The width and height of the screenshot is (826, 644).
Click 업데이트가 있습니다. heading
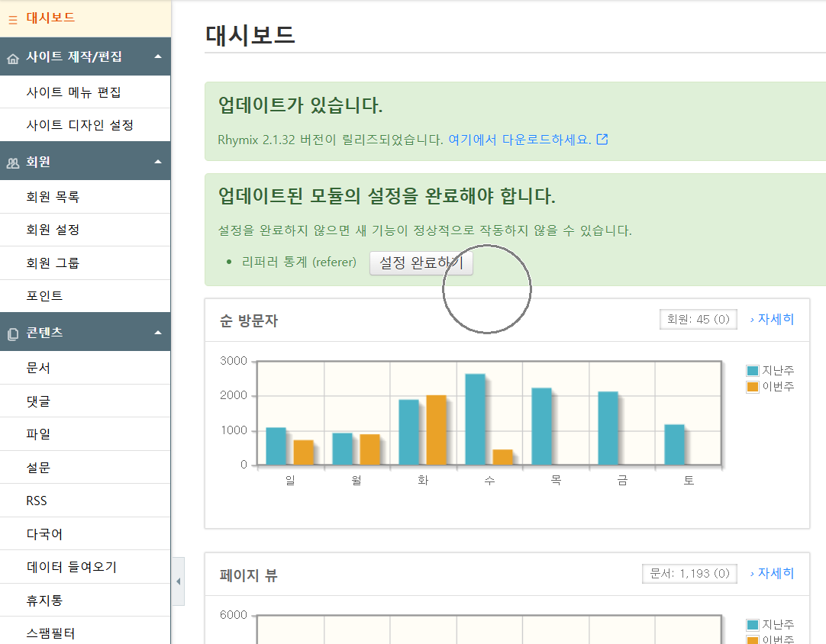[x=300, y=105]
